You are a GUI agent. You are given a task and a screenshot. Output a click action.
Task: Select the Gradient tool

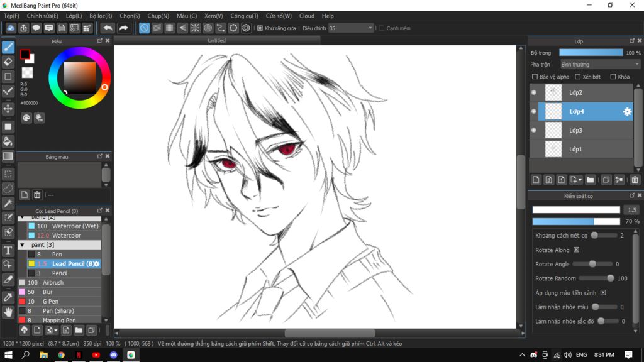(x=8, y=156)
